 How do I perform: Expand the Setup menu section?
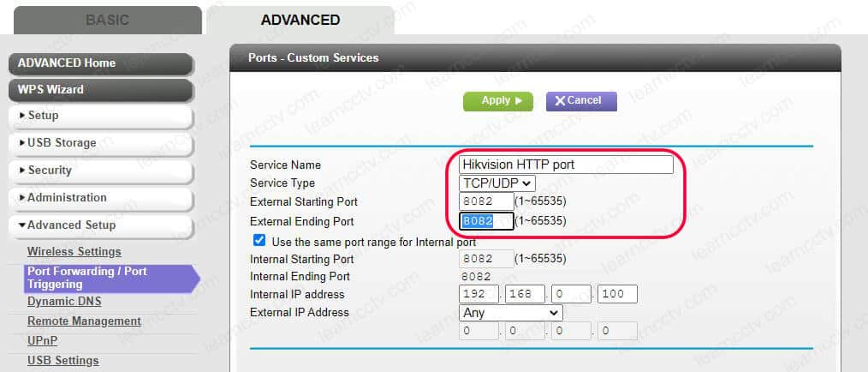99,116
